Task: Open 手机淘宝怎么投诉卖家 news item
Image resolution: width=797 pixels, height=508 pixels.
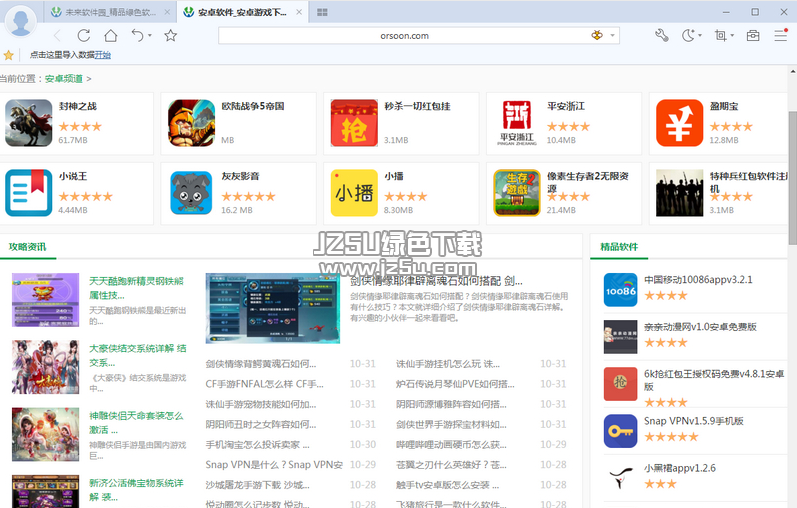Action: click(x=257, y=444)
